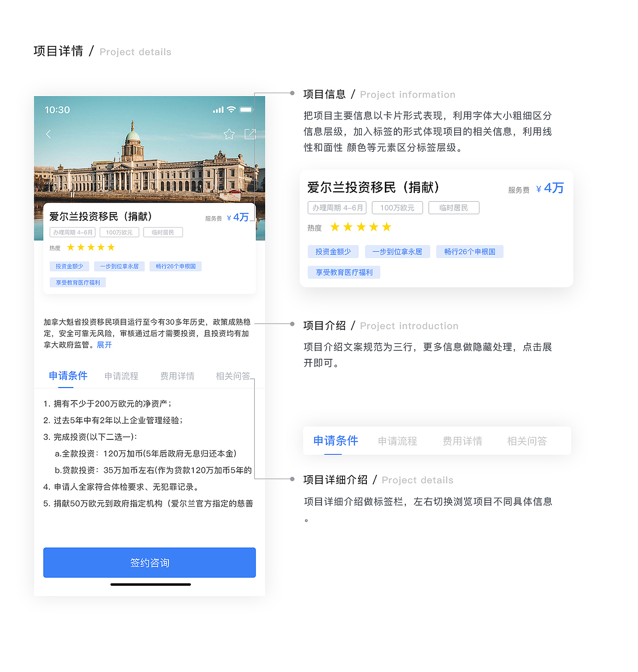Viewport: 638px width, 672px height.
Task: Click the home indicator bar at phone bottom
Action: click(x=151, y=584)
